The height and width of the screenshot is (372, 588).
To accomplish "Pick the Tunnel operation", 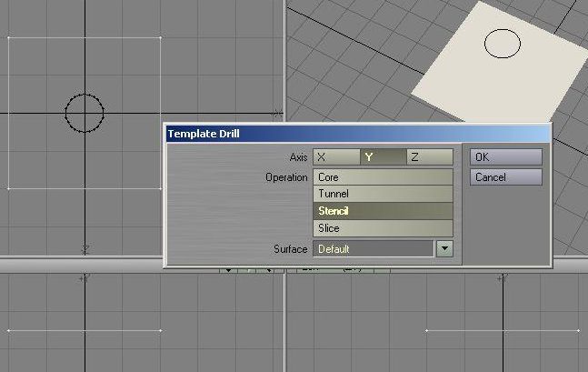I will (383, 194).
